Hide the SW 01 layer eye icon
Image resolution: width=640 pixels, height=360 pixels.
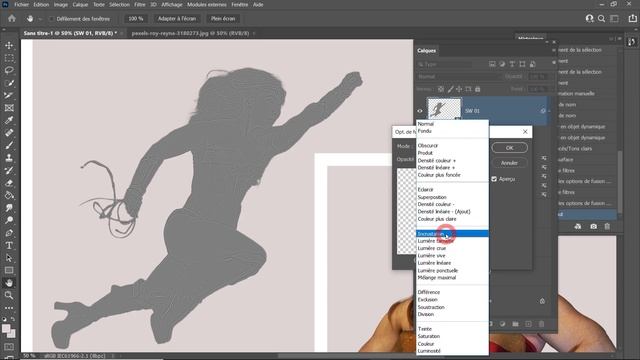click(x=420, y=111)
